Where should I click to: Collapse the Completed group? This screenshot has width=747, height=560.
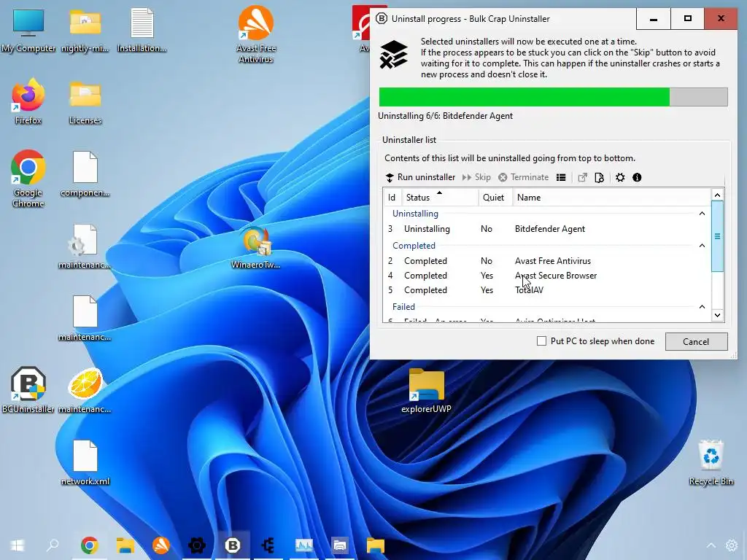(x=702, y=245)
